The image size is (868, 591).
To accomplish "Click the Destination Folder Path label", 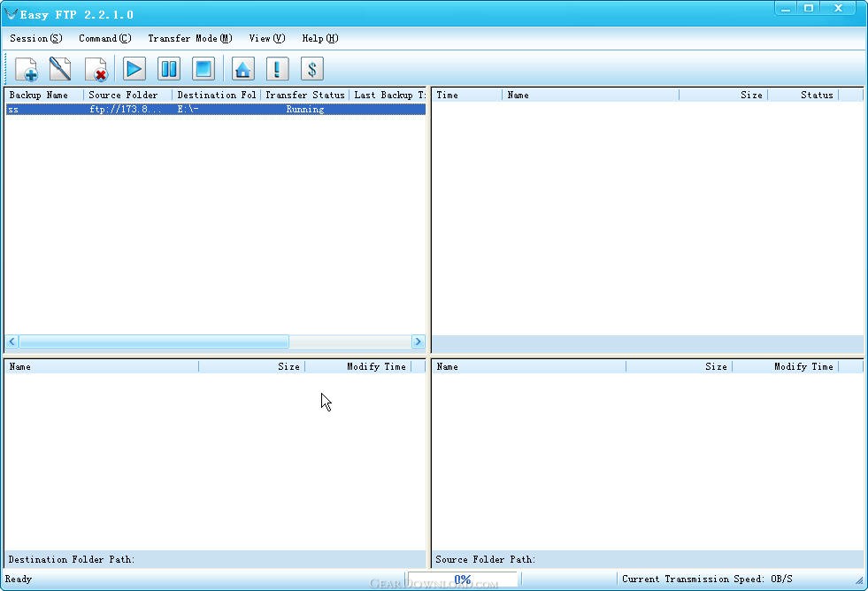I will click(x=72, y=559).
